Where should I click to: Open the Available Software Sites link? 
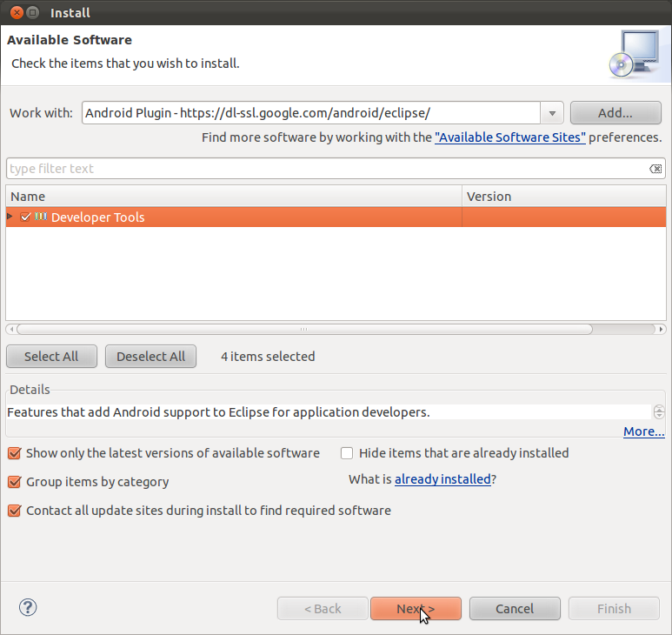click(x=510, y=137)
